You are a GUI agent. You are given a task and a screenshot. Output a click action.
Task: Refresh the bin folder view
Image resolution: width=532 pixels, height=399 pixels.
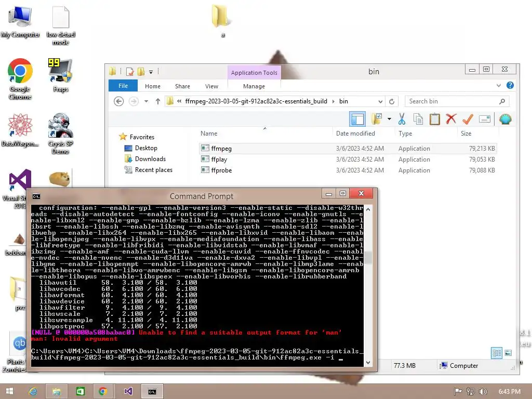tap(392, 101)
